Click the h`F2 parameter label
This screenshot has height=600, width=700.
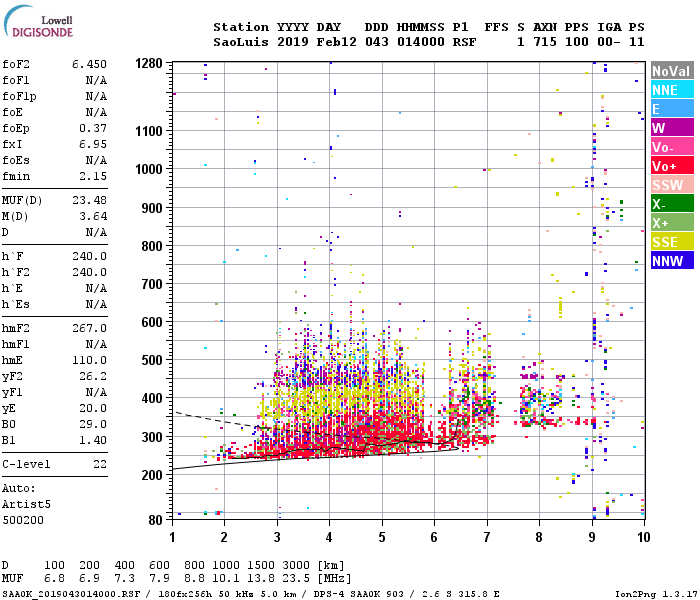16,272
